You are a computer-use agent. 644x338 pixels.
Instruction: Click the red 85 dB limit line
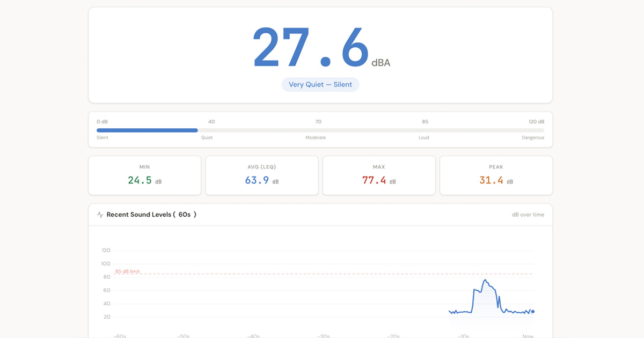[322, 273]
